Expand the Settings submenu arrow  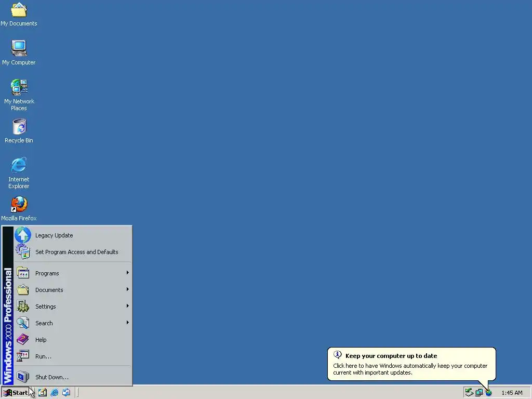click(x=128, y=306)
